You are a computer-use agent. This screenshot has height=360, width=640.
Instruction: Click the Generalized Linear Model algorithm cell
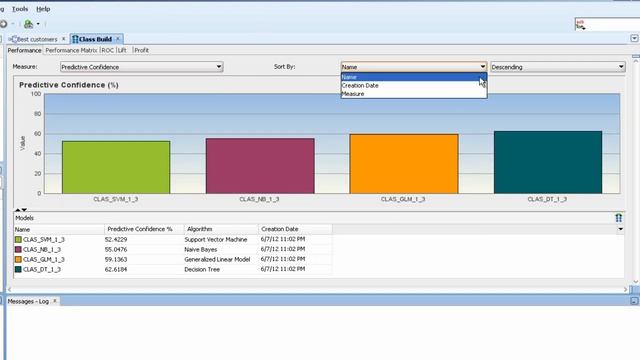[x=217, y=260]
